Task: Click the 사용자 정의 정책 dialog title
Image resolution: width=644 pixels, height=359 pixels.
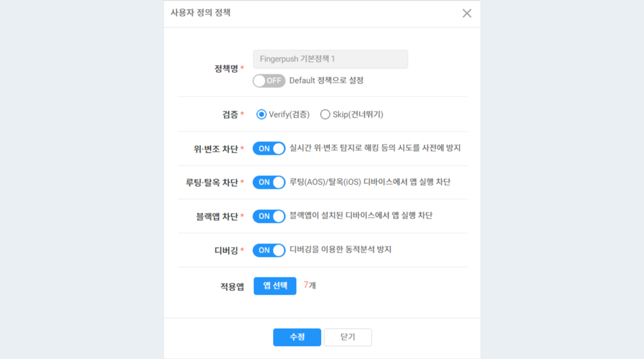Action: [x=200, y=12]
